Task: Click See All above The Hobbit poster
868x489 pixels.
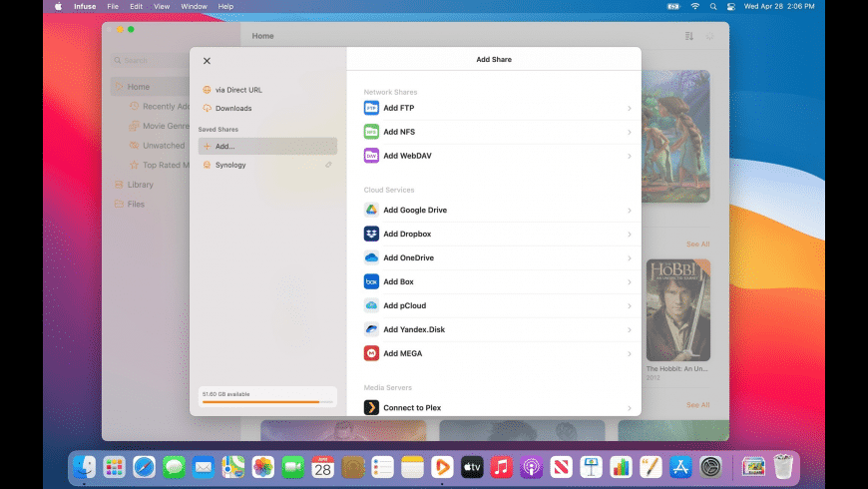Action: pyautogui.click(x=697, y=244)
